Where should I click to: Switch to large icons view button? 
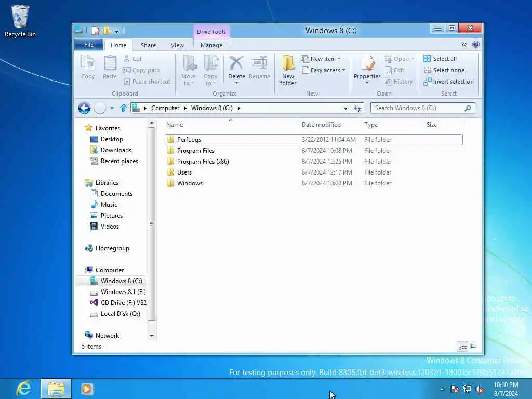[x=474, y=346]
